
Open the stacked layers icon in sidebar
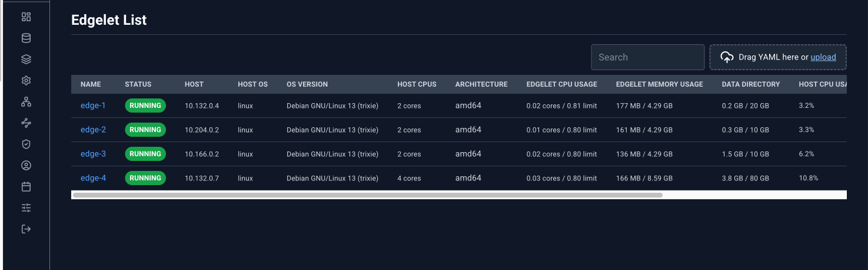pos(26,59)
